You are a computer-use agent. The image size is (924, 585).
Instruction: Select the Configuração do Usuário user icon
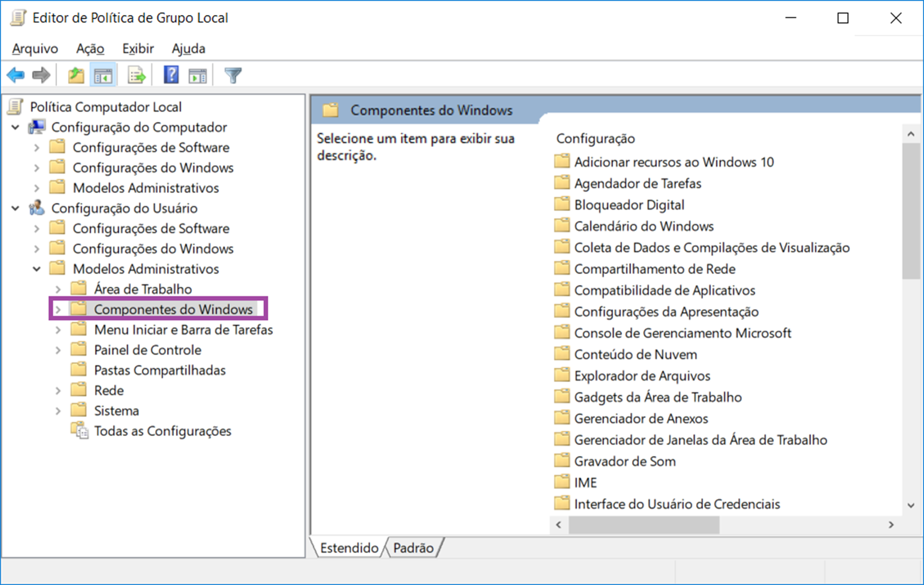[x=37, y=208]
